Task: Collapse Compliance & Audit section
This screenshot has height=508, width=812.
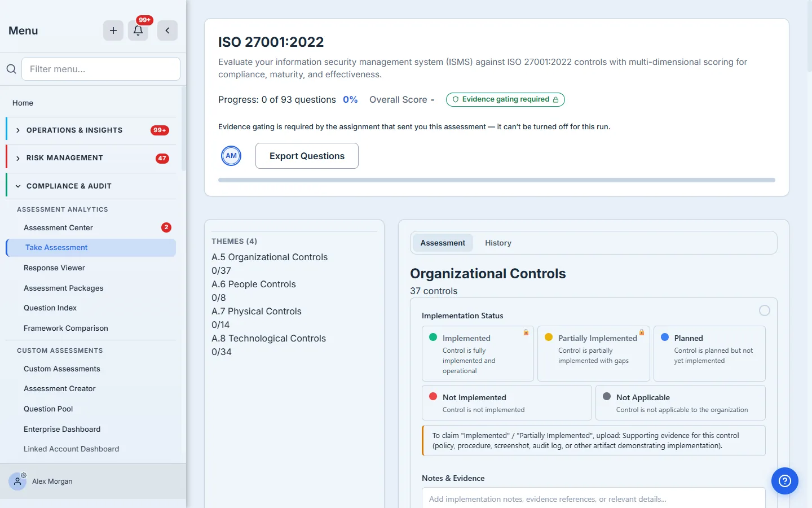Action: click(x=91, y=186)
